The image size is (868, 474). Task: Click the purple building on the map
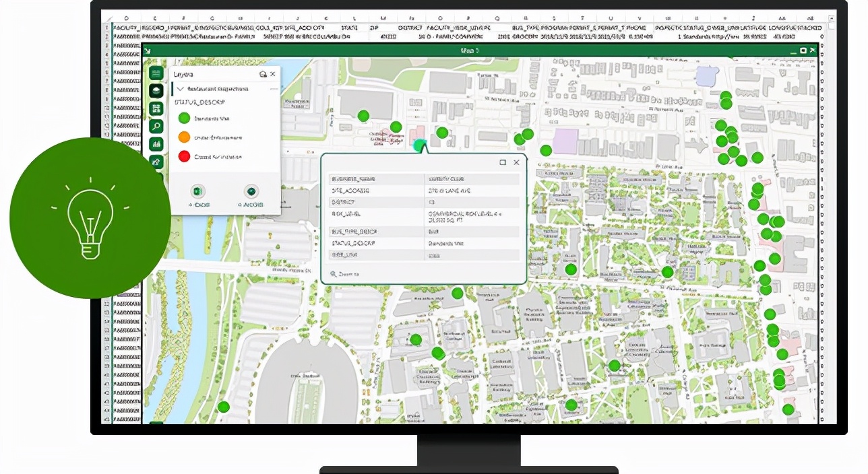[565, 141]
